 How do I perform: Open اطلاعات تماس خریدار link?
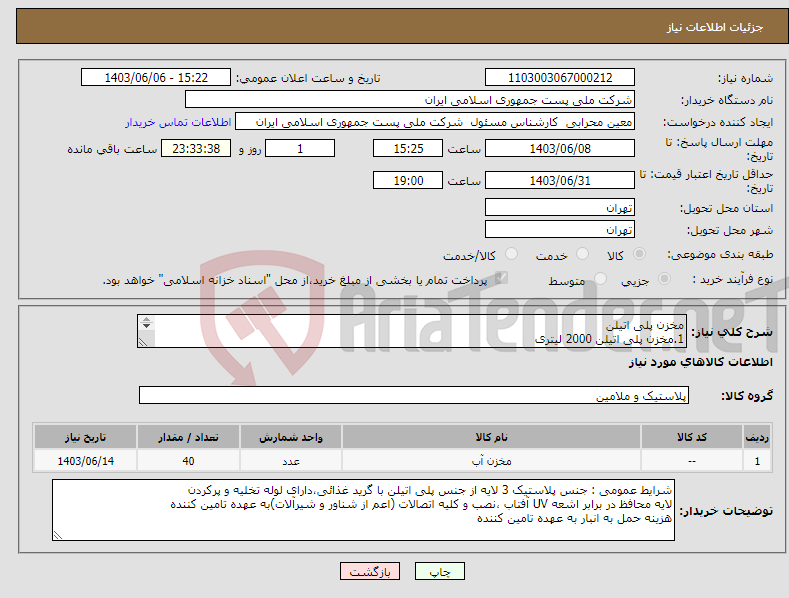178,122
